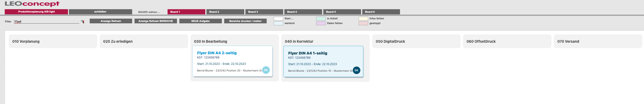This screenshot has height=104, width=644.
Task: Click the light blue BB avatar
Action: pos(266,70)
